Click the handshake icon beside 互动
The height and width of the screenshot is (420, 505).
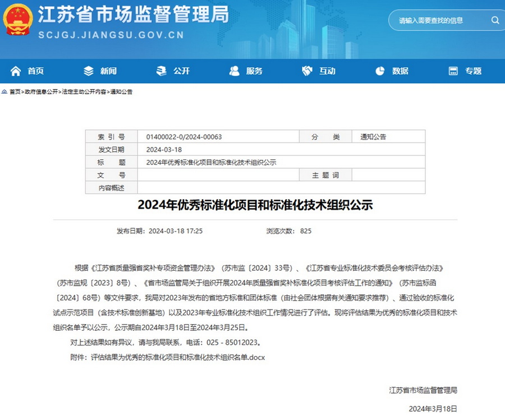pos(307,71)
